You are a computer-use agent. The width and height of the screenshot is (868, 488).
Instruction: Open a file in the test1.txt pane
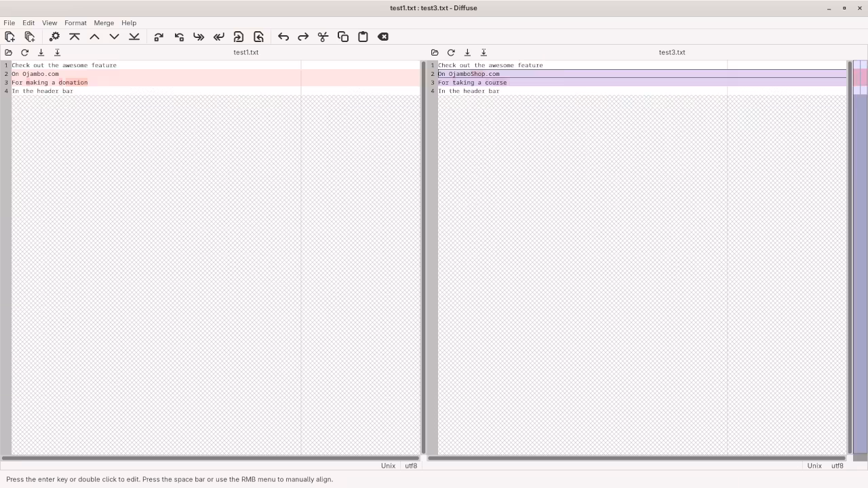[x=8, y=52]
